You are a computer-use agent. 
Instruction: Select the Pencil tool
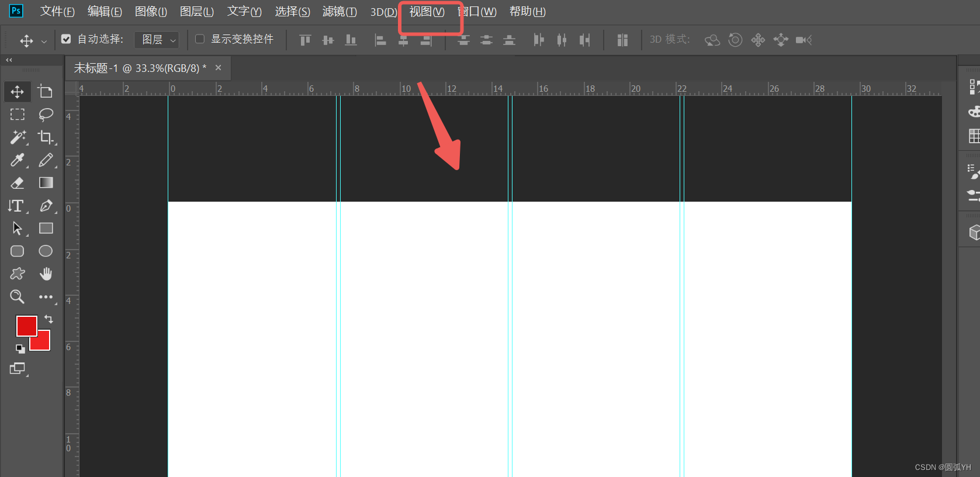46,160
